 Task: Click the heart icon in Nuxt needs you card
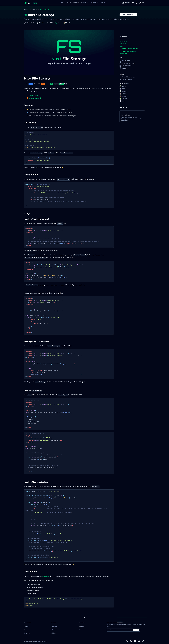coord(121,112)
